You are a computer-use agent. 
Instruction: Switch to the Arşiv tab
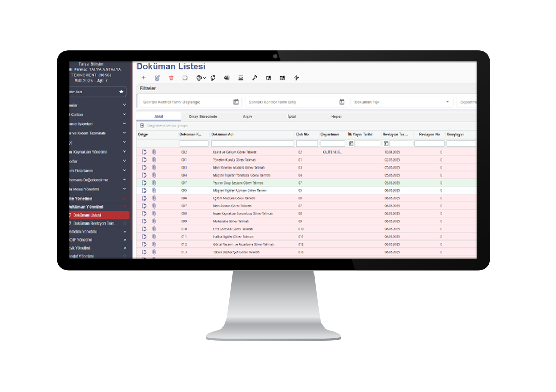[247, 116]
